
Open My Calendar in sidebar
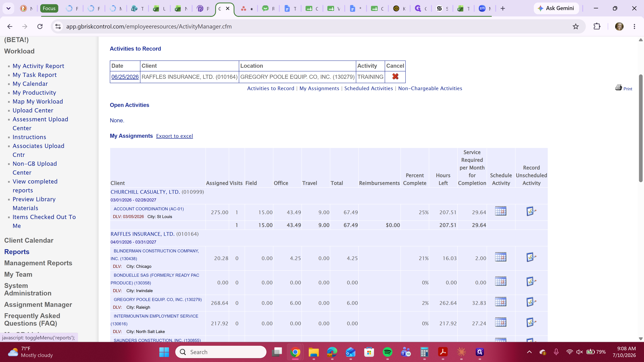[30, 84]
